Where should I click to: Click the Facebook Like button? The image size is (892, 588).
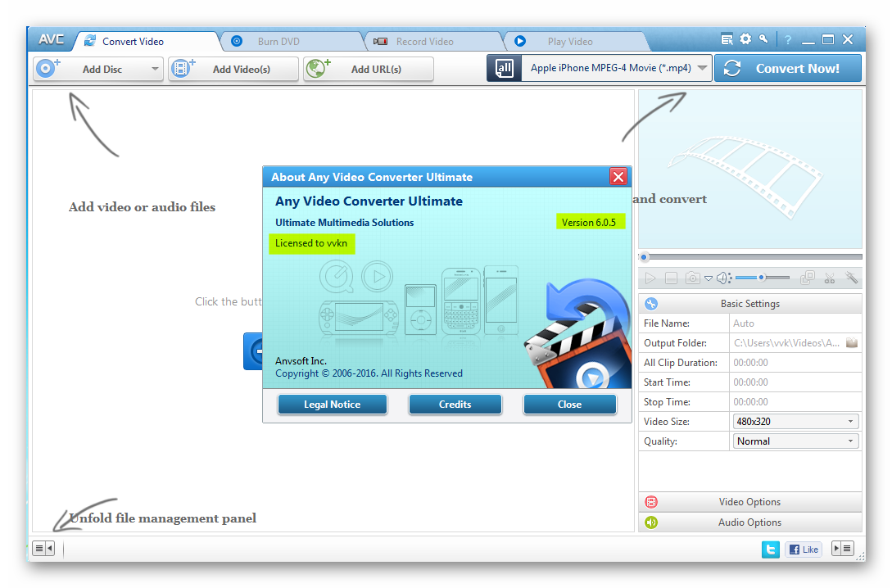click(x=804, y=550)
